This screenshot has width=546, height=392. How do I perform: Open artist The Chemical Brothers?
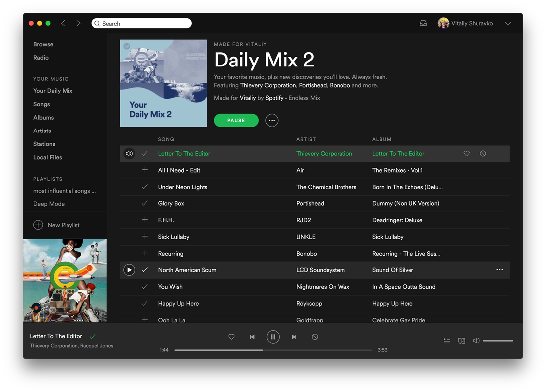(x=326, y=187)
